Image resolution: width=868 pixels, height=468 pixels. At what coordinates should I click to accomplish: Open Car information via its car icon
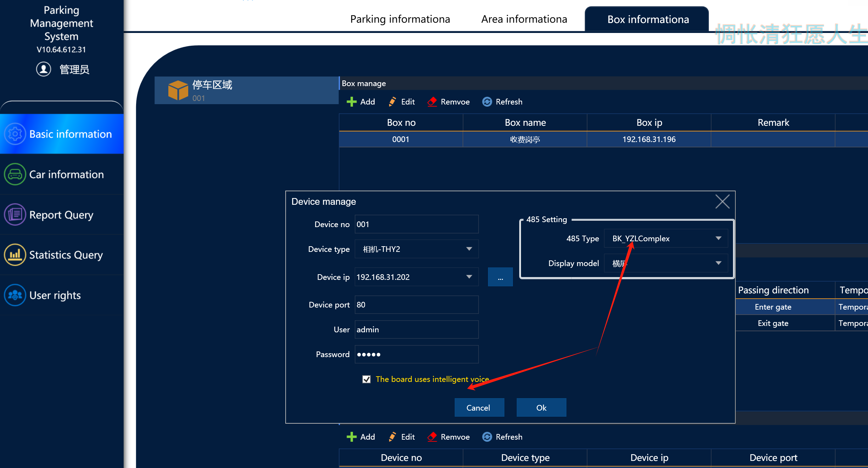click(15, 174)
